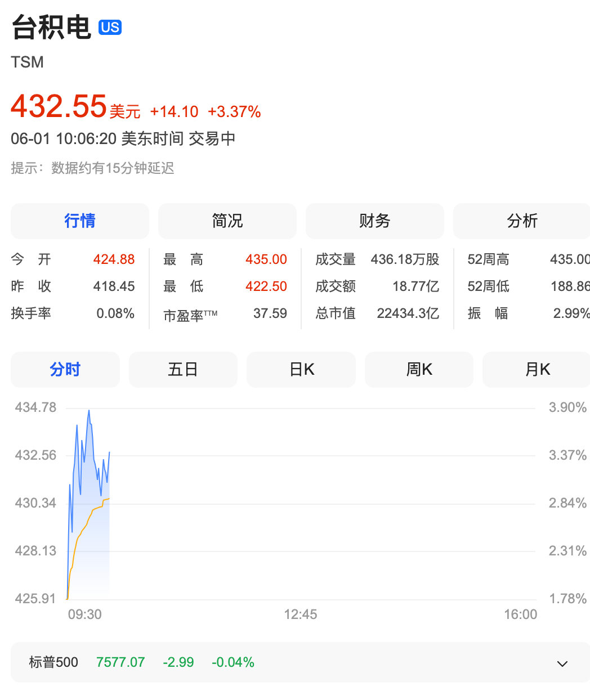
Task: Open the 标普500 index name
Action: coord(53,662)
